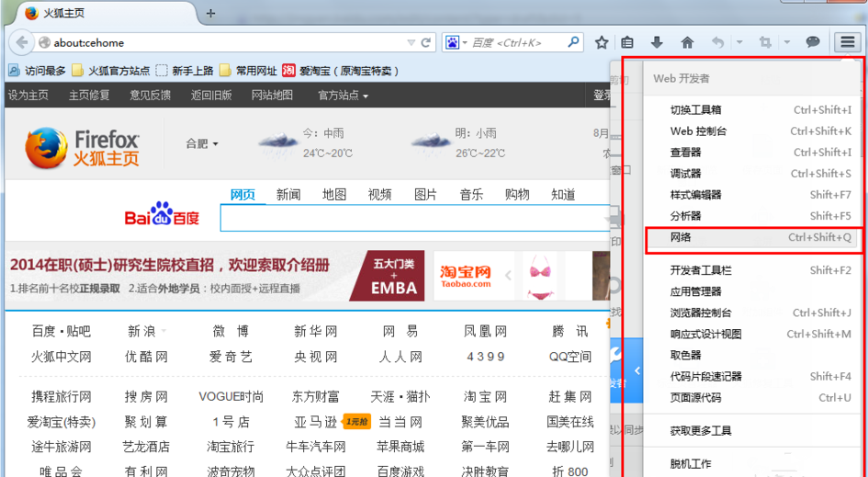Switch to the 地图 search tab
The width and height of the screenshot is (868, 477).
tap(334, 195)
